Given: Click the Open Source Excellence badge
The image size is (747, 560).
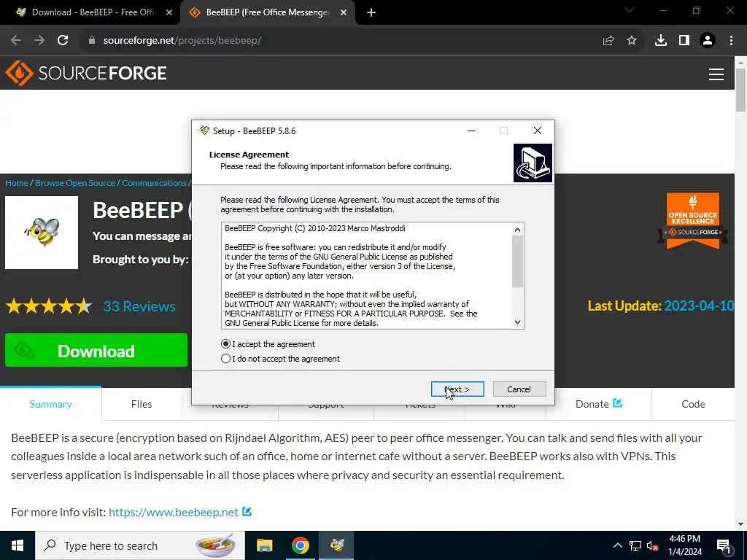Looking at the screenshot, I should pos(693,221).
